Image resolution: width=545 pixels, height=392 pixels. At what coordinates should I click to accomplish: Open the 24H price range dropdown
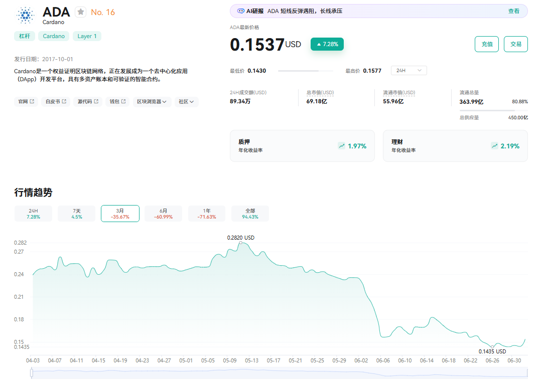click(x=408, y=71)
